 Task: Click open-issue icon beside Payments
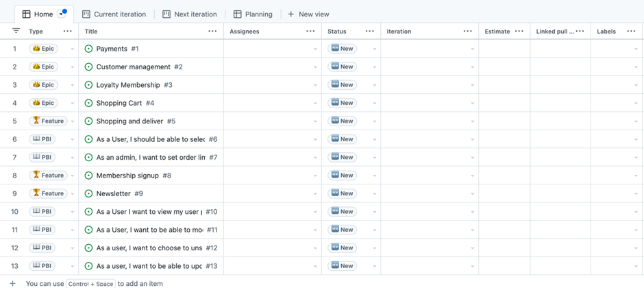pos(88,49)
